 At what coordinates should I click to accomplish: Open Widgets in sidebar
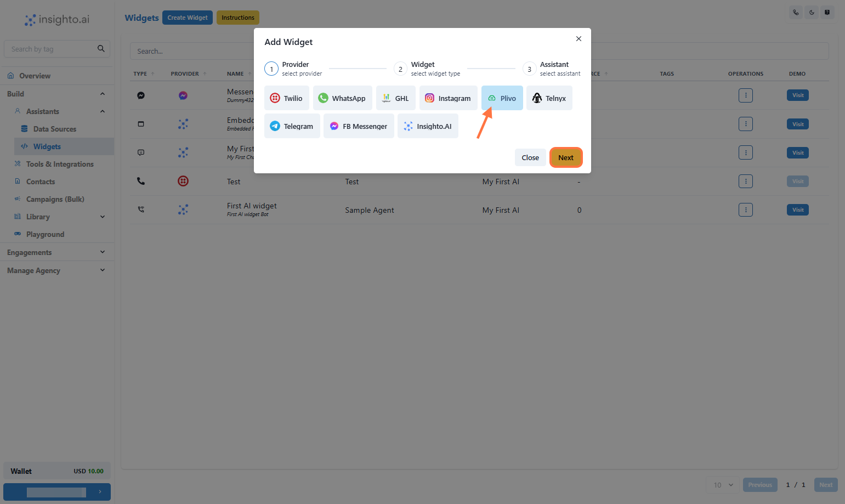click(x=64, y=146)
